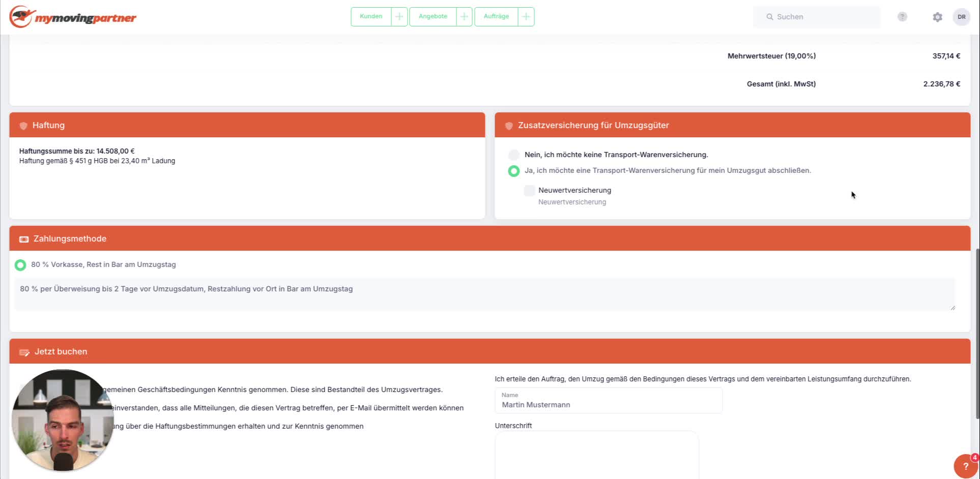This screenshot has width=980, height=479.
Task: Select yes Transport-Warenversicherung option
Action: (x=514, y=171)
